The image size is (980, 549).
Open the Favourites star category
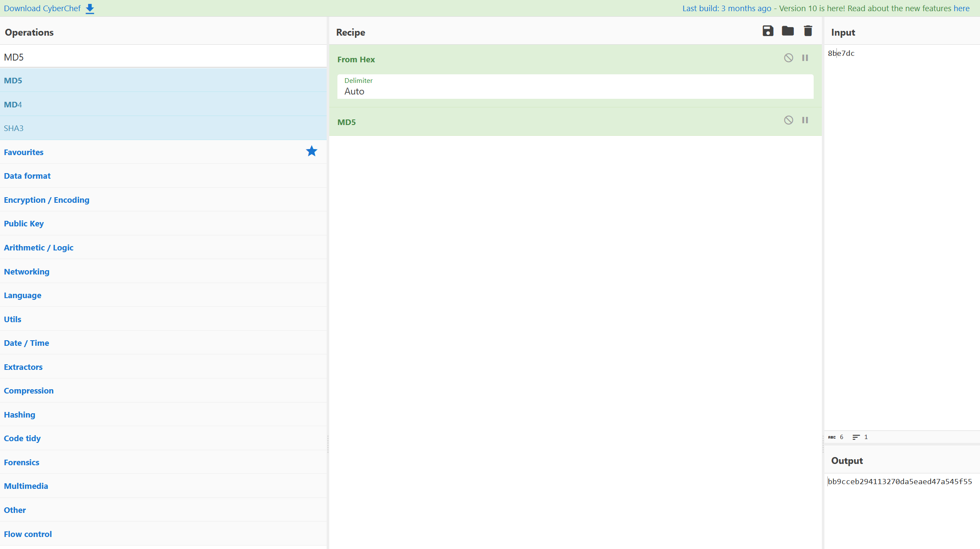point(312,151)
